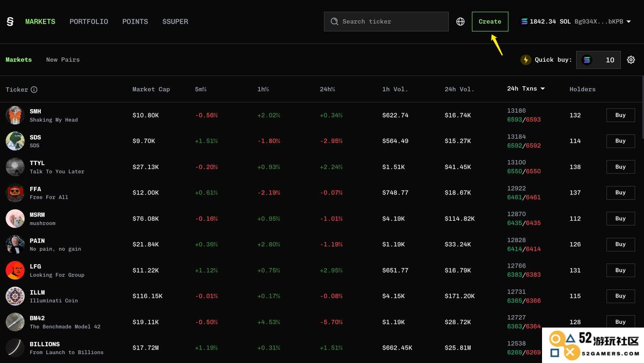Open the SDS frog token avatar
This screenshot has height=363, width=644.
point(15,141)
